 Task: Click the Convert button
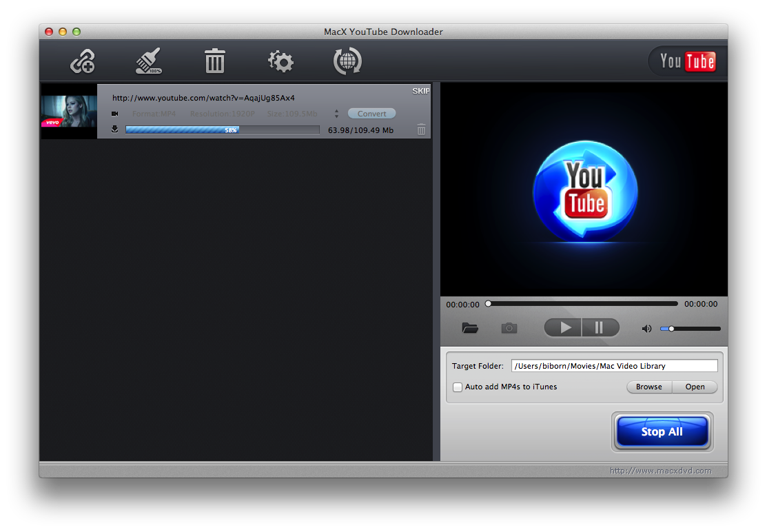pyautogui.click(x=371, y=114)
